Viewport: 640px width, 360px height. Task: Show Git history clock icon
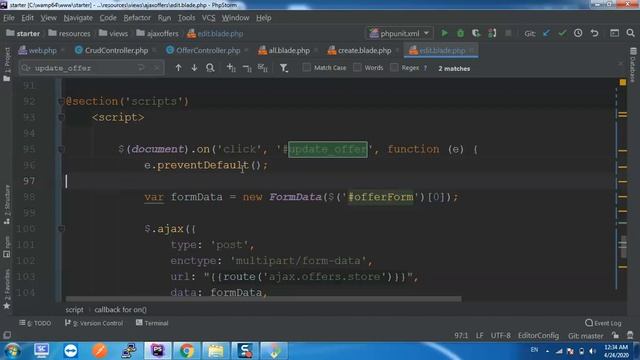pos(578,33)
